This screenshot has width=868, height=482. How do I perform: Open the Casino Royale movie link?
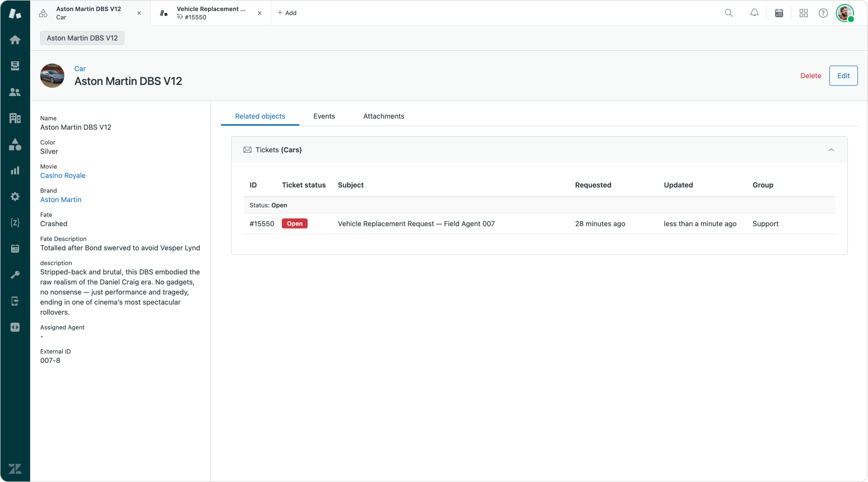[63, 175]
